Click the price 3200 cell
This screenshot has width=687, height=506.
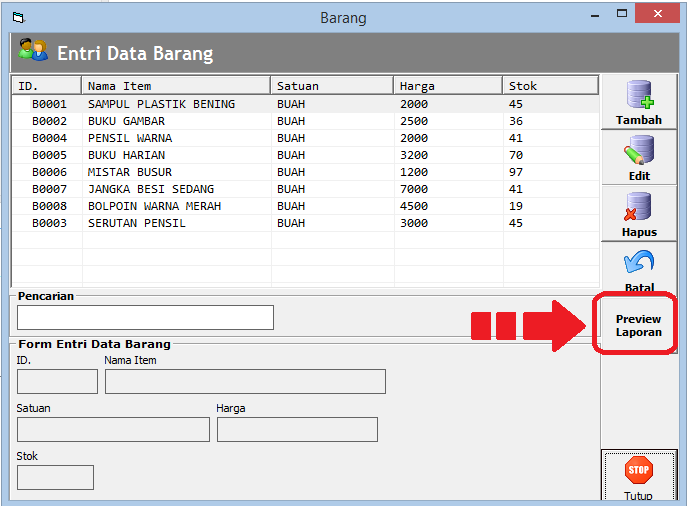(414, 156)
